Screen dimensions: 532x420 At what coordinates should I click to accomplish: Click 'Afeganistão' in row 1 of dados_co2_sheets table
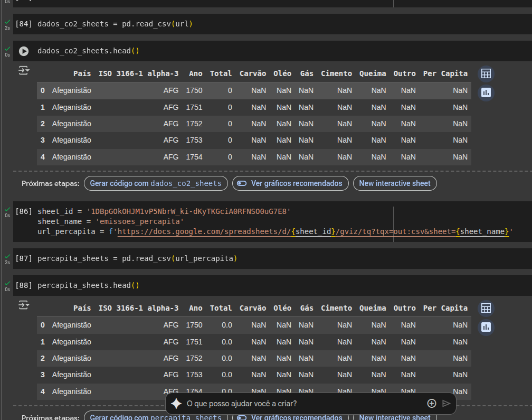(72, 107)
